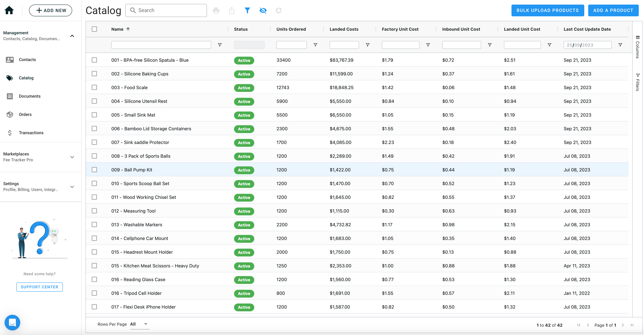The width and height of the screenshot is (644, 335).
Task: Click the Units Ordered filter field
Action: click(x=291, y=45)
